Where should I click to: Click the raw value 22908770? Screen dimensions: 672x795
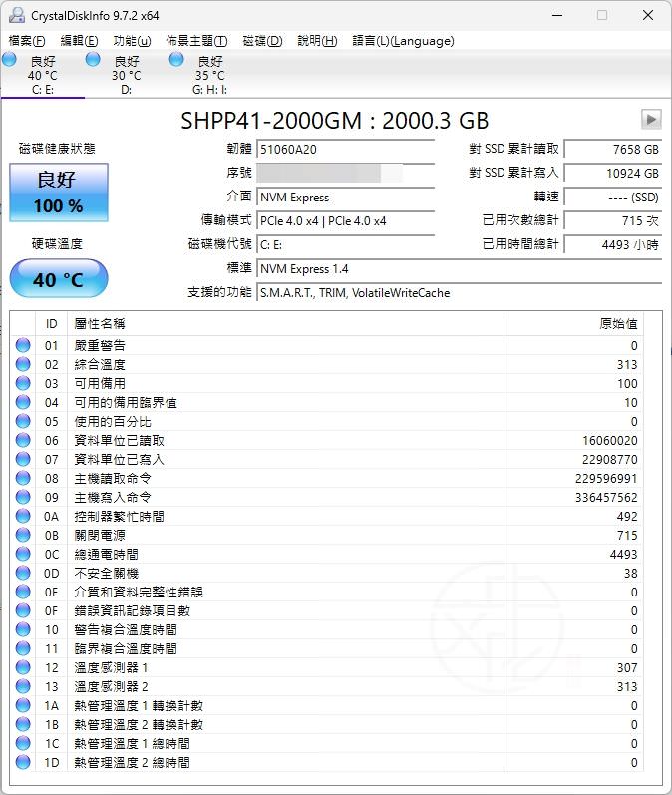609,460
